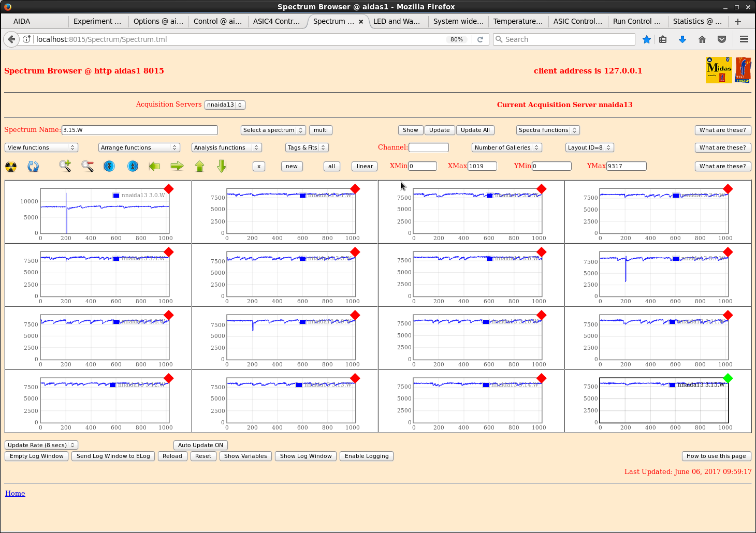The width and height of the screenshot is (756, 533).
Task: Click the Update All button
Action: pos(475,130)
